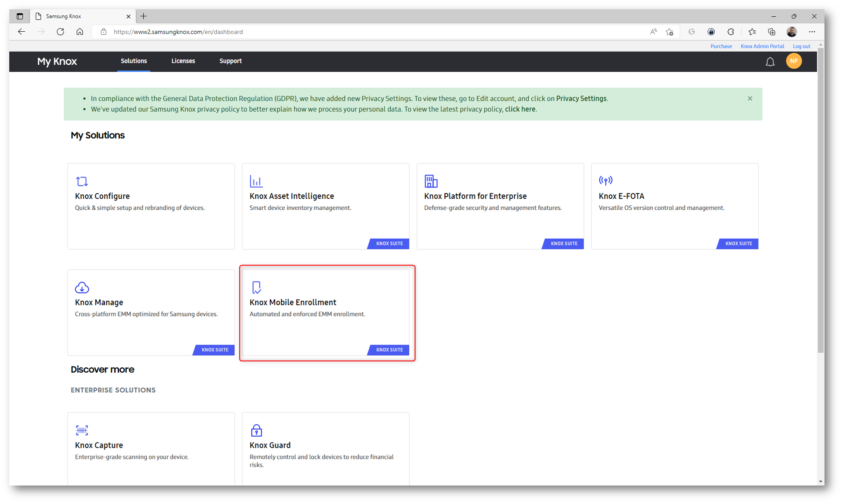Switch to the Licenses tab
This screenshot has width=843, height=504.
(183, 61)
